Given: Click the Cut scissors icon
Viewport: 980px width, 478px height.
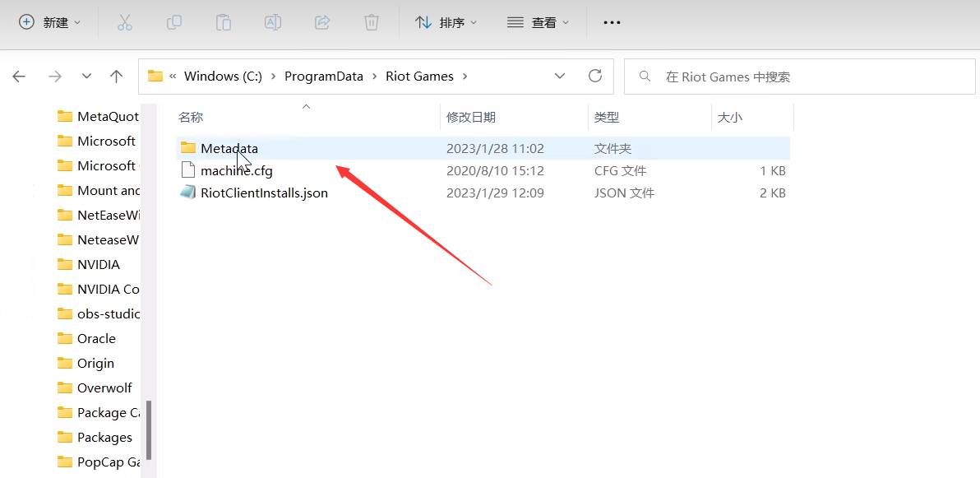Looking at the screenshot, I should [125, 22].
